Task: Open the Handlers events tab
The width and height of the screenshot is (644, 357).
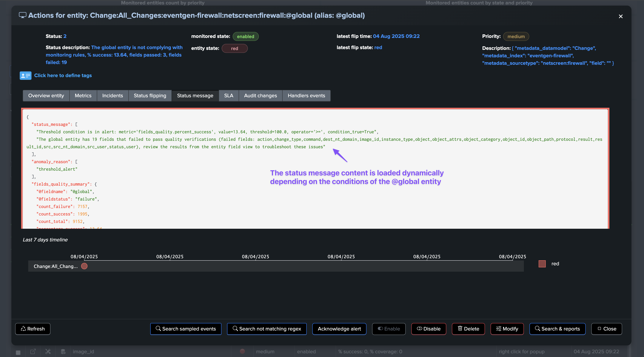Action: pos(306,96)
